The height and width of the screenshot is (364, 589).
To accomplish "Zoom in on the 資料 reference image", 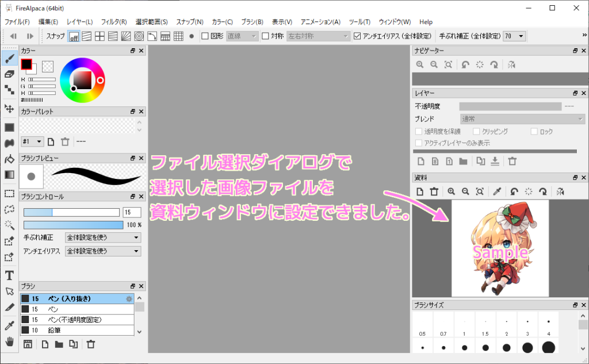I will [x=452, y=191].
